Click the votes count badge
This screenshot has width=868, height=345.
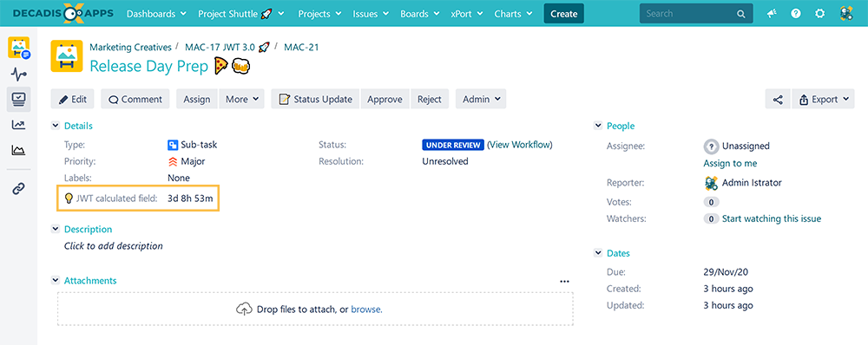tap(712, 202)
